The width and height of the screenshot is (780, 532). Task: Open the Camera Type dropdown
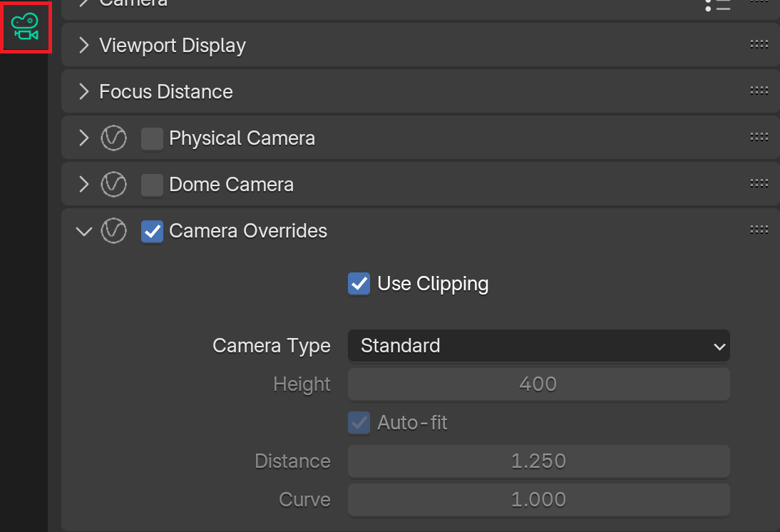click(539, 345)
